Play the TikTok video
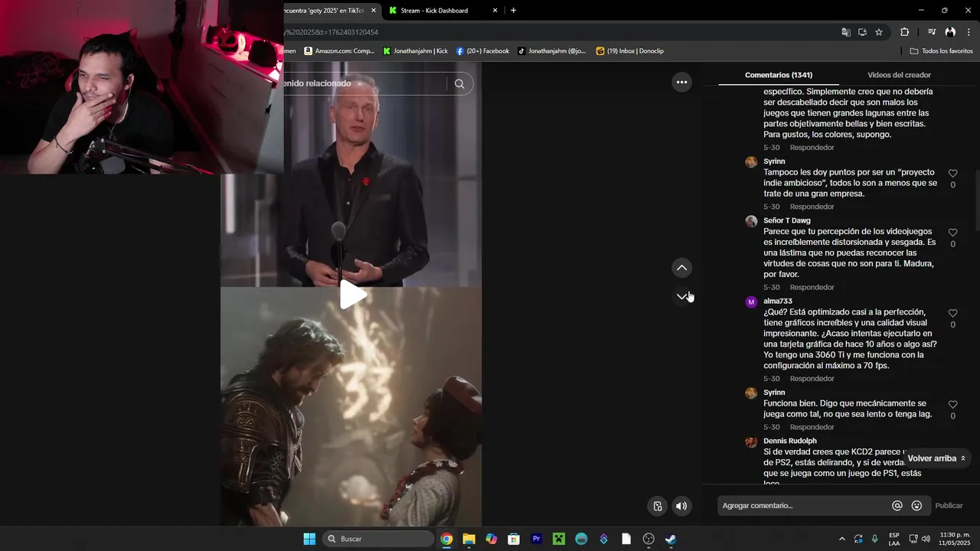 tap(352, 295)
